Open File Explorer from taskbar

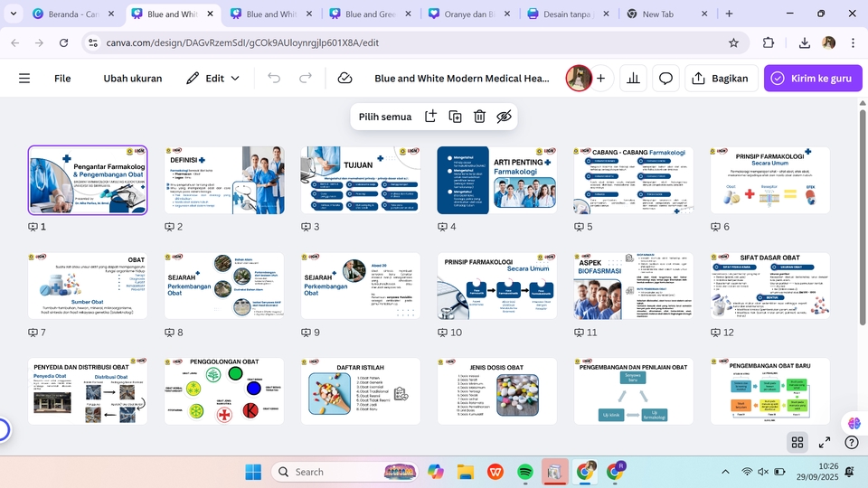(465, 472)
